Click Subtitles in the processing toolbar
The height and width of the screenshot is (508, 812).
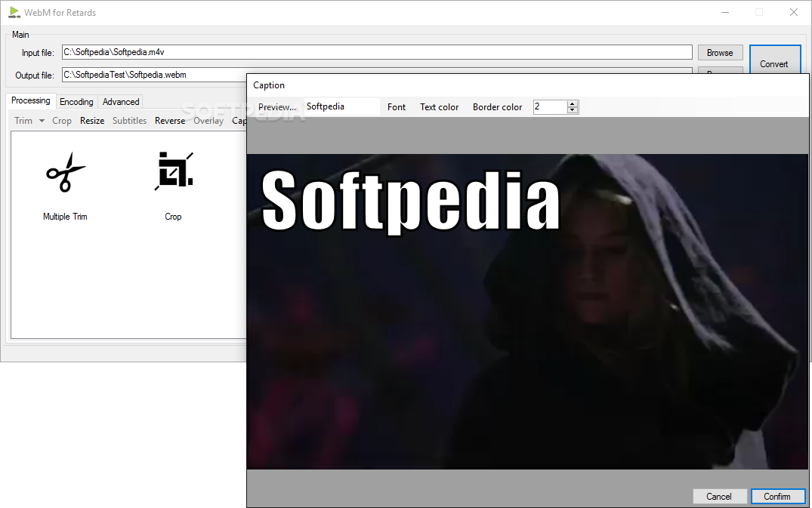tap(129, 121)
